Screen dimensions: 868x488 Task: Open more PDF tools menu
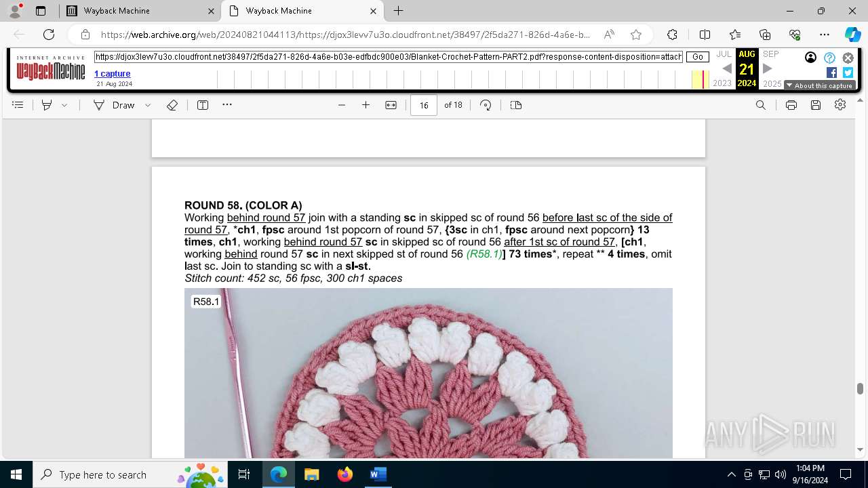227,105
